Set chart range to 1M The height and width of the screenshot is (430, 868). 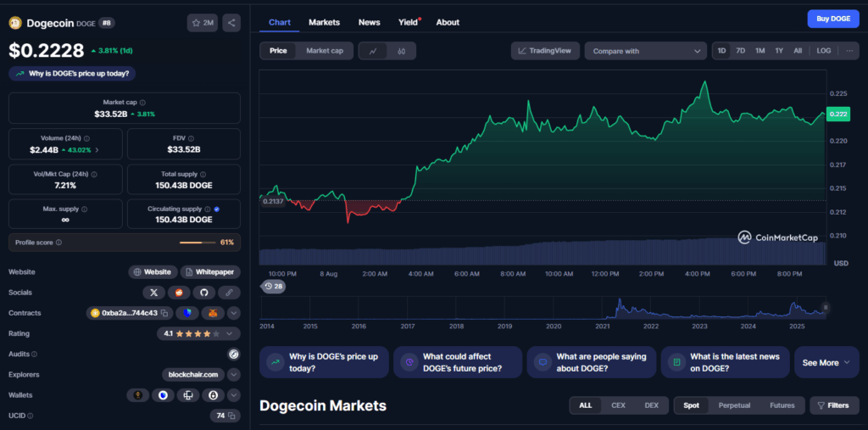click(760, 50)
